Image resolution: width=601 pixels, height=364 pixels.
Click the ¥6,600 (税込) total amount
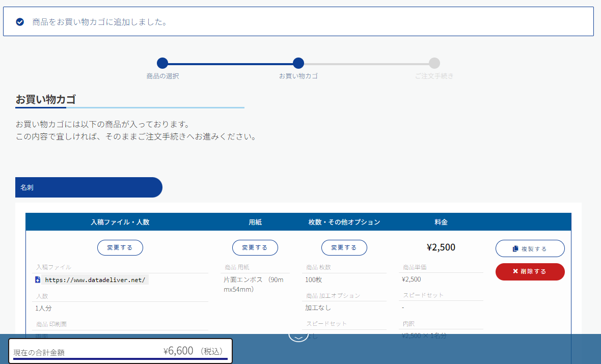193,351
